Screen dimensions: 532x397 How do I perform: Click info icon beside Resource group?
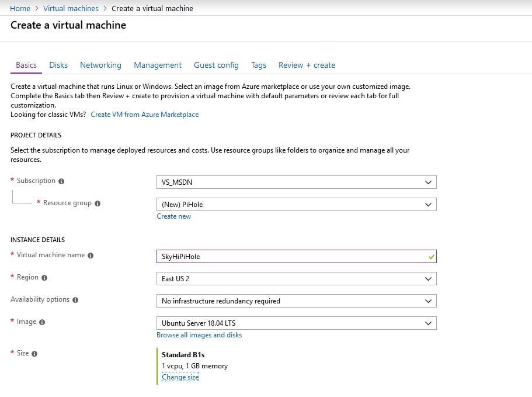pos(98,203)
